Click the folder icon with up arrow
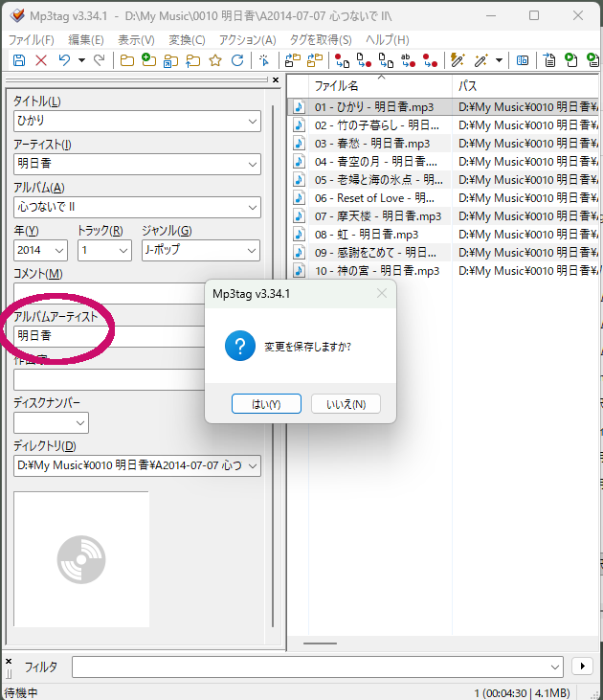The image size is (603, 700). (x=192, y=59)
